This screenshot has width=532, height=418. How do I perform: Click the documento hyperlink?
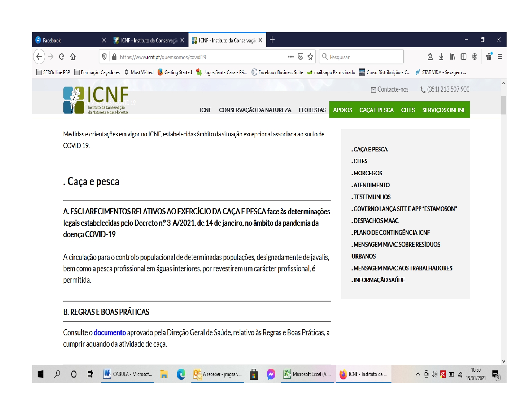coord(110,333)
